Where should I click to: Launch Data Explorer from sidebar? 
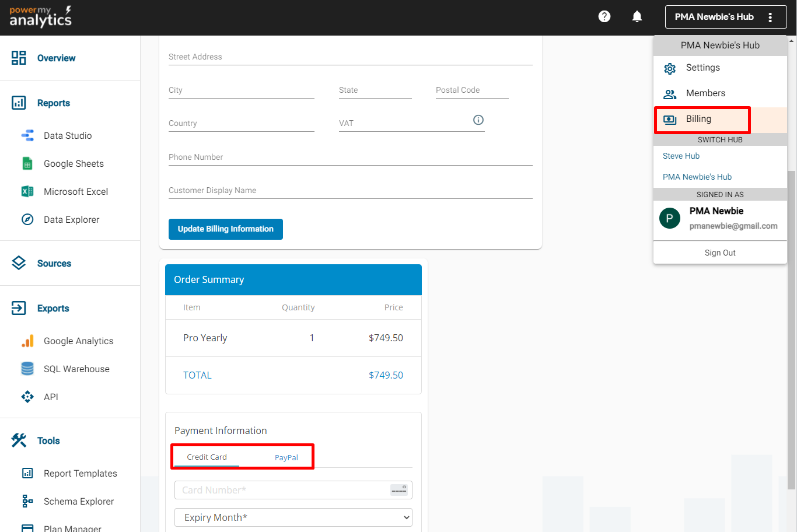pyautogui.click(x=71, y=220)
